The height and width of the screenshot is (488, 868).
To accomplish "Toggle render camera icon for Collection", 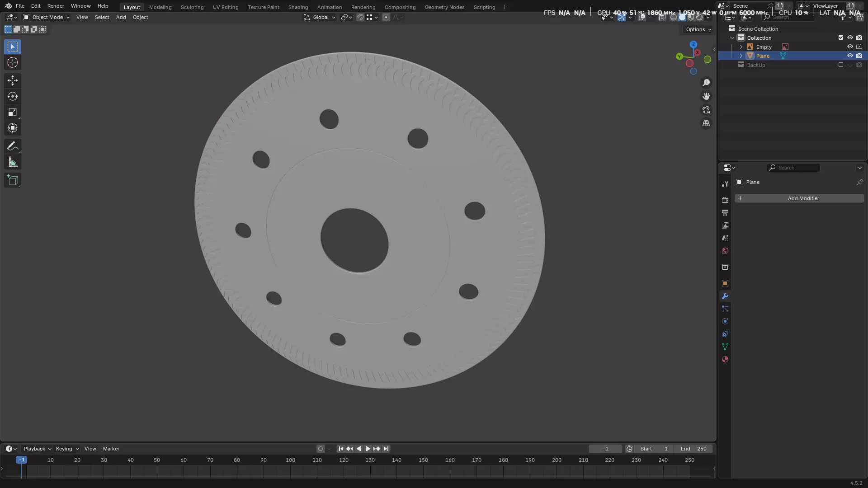I will point(859,38).
